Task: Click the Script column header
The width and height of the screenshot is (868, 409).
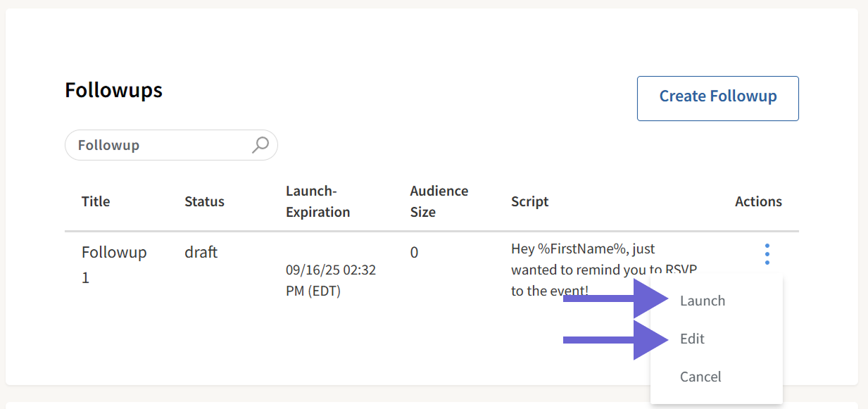Action: click(529, 201)
